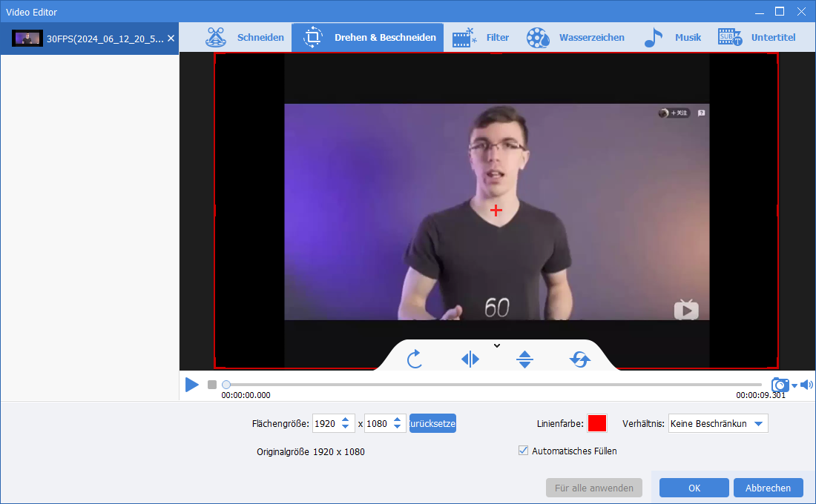The height and width of the screenshot is (504, 816).
Task: Go to the Musik tab
Action: [672, 38]
